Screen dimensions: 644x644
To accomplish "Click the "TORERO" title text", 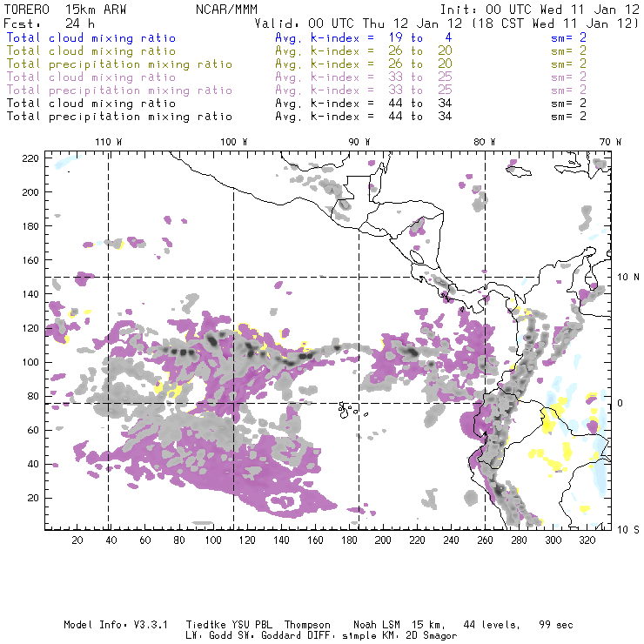I will click(26, 10).
